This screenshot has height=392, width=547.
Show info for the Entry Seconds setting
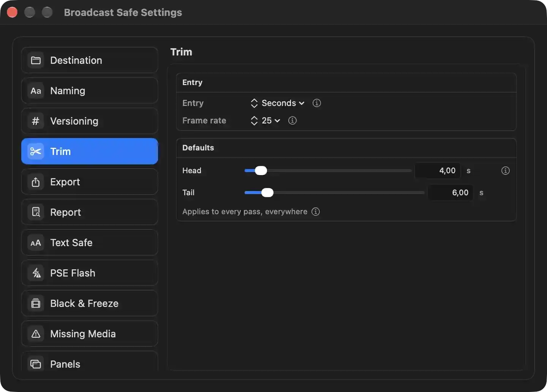(316, 103)
